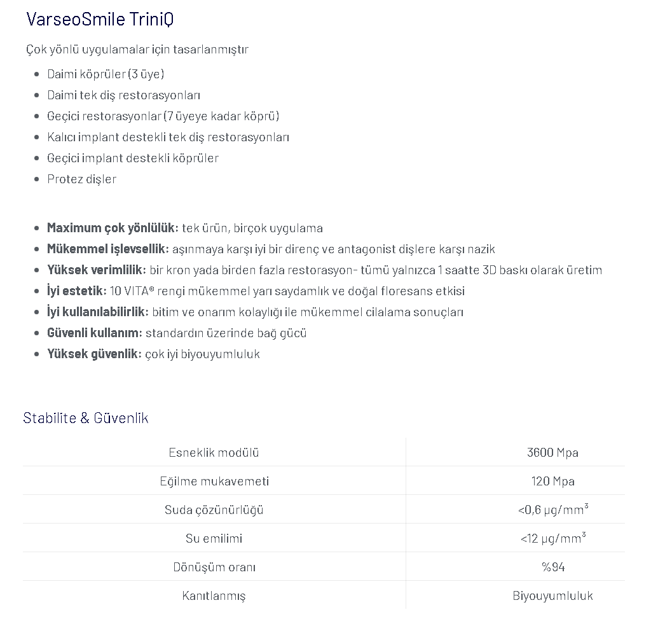Click 'Kalıcı implant destekli tek diş restorasyonları'

[168, 137]
